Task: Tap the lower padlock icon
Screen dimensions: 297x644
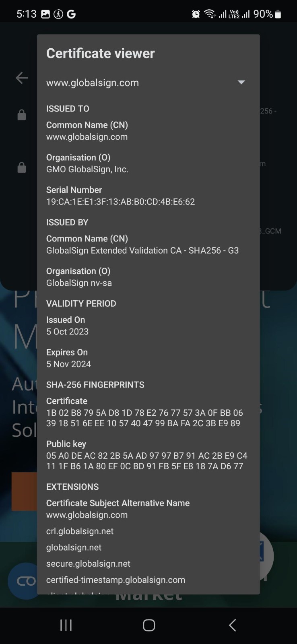Action: click(22, 167)
